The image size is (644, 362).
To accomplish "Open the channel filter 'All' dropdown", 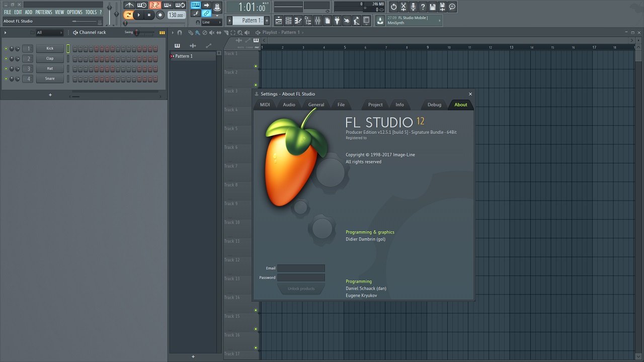I will click(x=49, y=33).
